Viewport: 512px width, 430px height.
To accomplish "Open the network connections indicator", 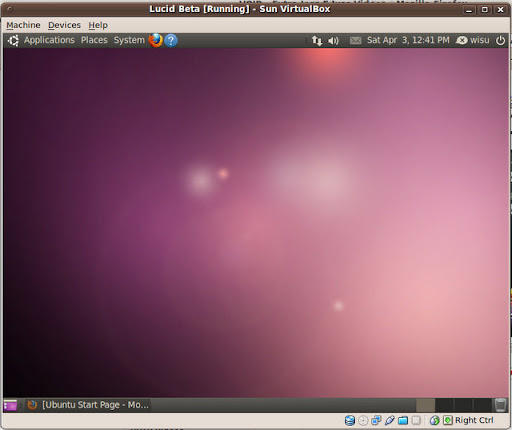I will 317,41.
